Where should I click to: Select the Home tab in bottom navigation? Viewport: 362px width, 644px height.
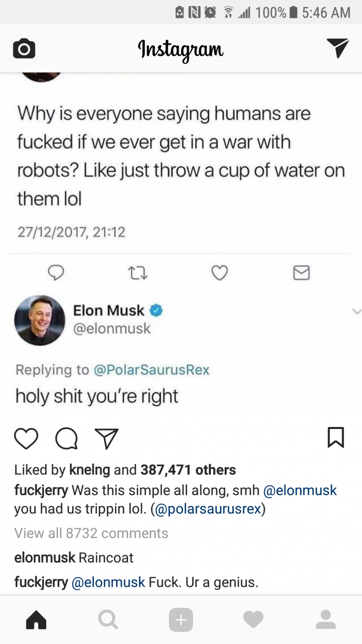(35, 620)
